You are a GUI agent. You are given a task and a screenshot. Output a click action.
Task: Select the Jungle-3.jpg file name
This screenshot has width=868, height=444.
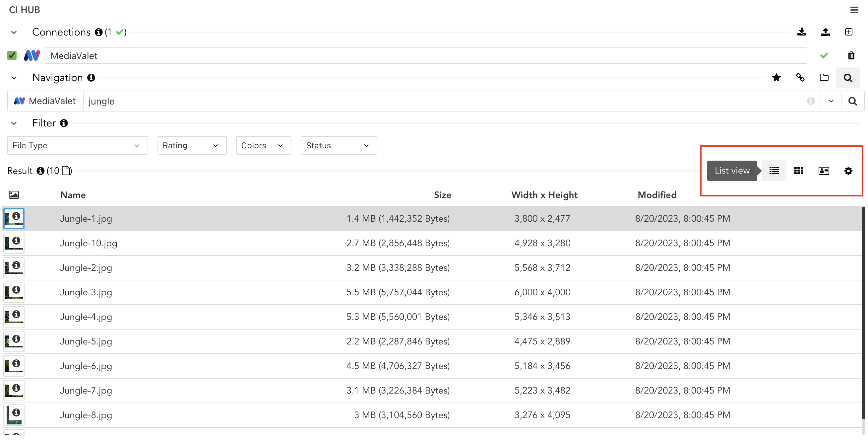(86, 292)
